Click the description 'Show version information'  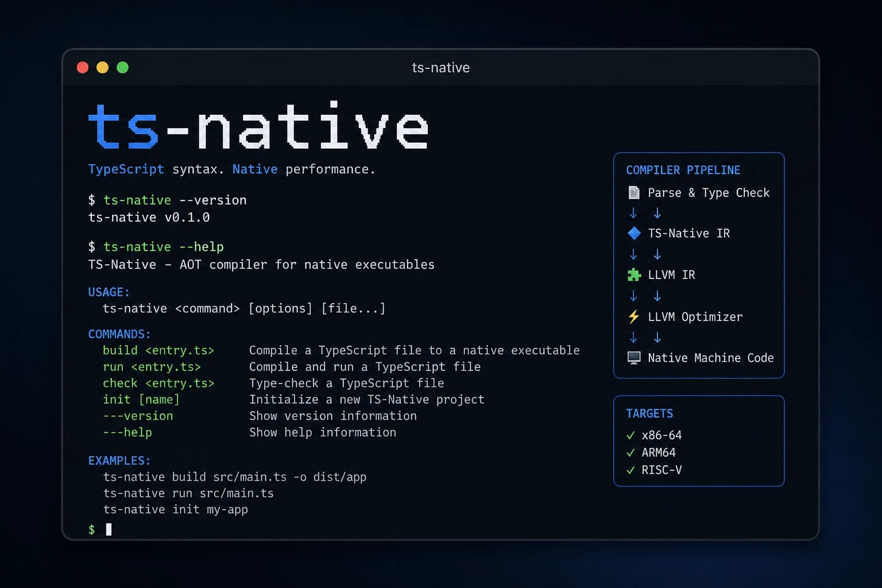click(x=333, y=416)
